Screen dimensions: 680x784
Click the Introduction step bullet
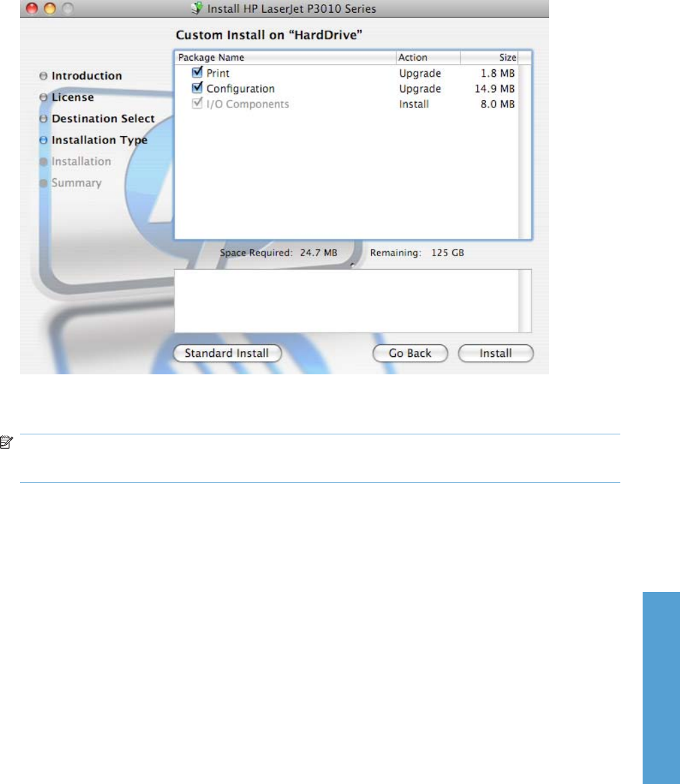pyautogui.click(x=43, y=75)
